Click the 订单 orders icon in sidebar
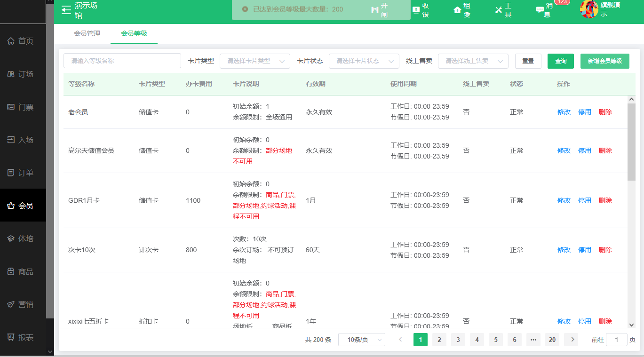 [11, 173]
